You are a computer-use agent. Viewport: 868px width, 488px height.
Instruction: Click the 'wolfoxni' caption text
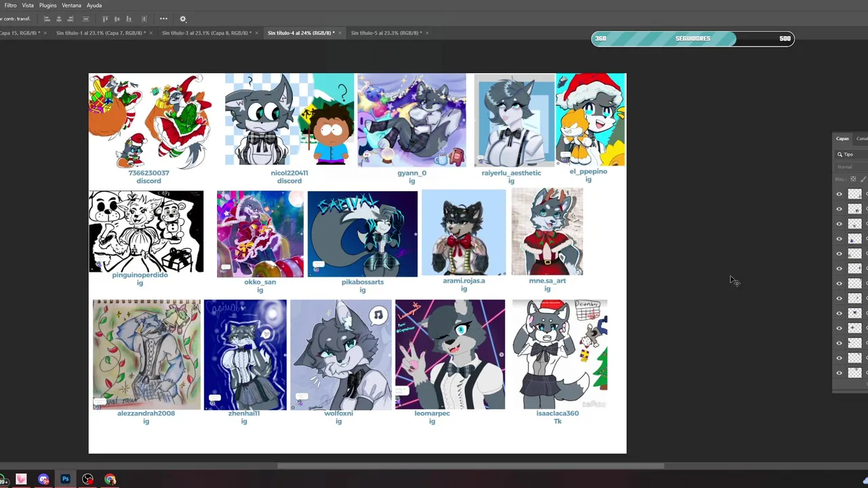click(x=338, y=413)
